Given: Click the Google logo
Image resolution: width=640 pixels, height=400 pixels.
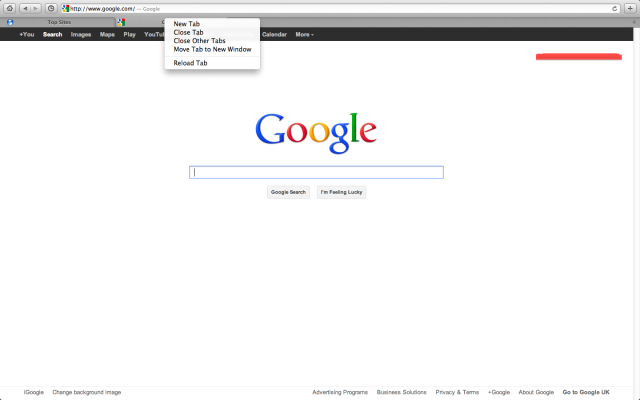Looking at the screenshot, I should pyautogui.click(x=316, y=133).
